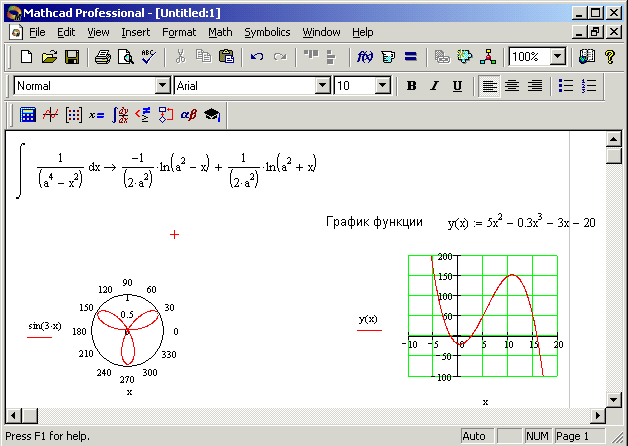Viewport: 628px width, 446px height.
Task: Open the View menu
Action: pyautogui.click(x=99, y=32)
